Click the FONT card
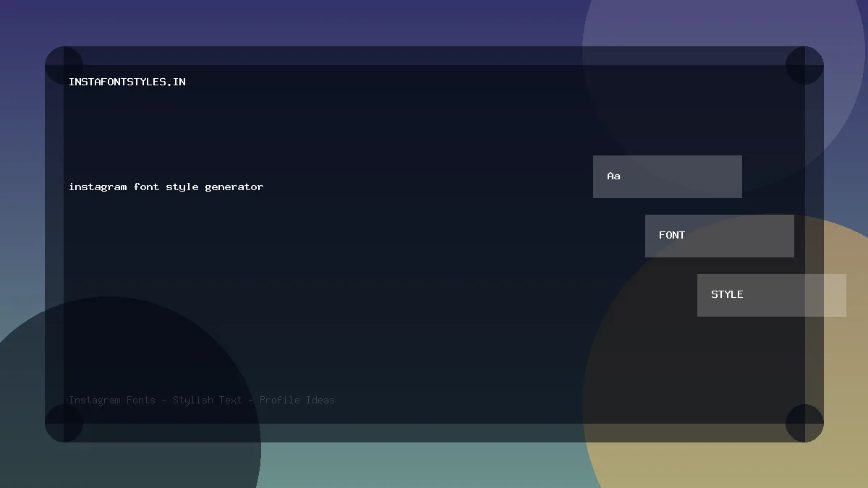This screenshot has width=868, height=488. [x=720, y=236]
